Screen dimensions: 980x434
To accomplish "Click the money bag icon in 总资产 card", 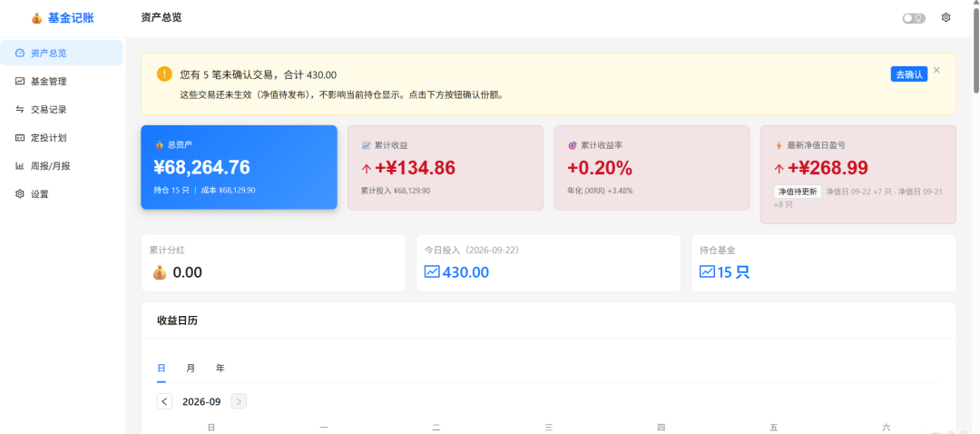I will point(160,145).
